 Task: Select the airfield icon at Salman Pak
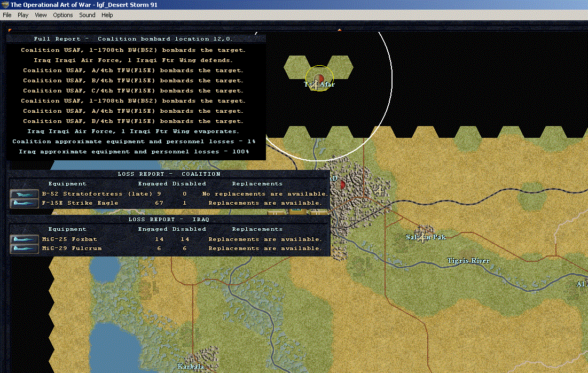click(422, 237)
